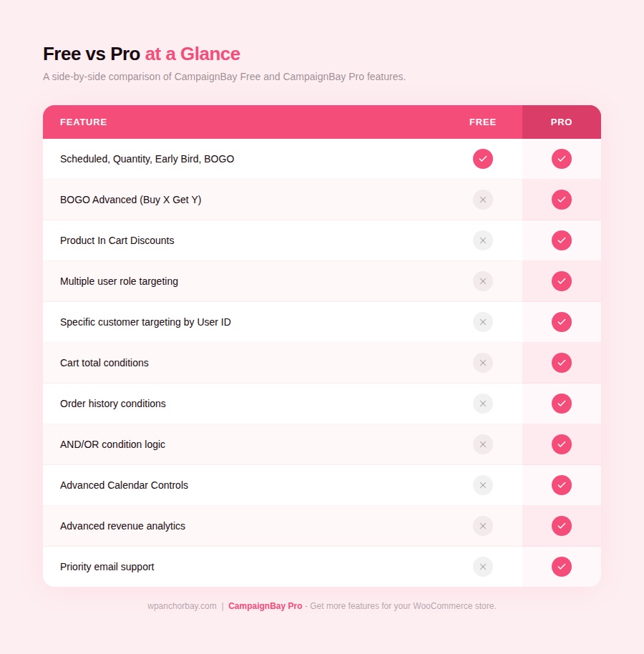
Task: Click Pro checkmark for Advanced Calendar Controls
Action: click(x=562, y=485)
